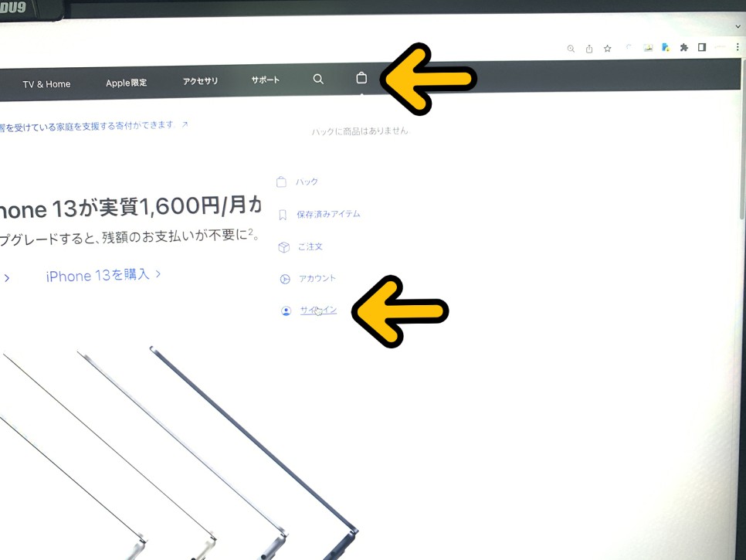Image resolution: width=746 pixels, height=560 pixels.
Task: Follow the iPhone 13を購入 link
Action: [x=103, y=275]
